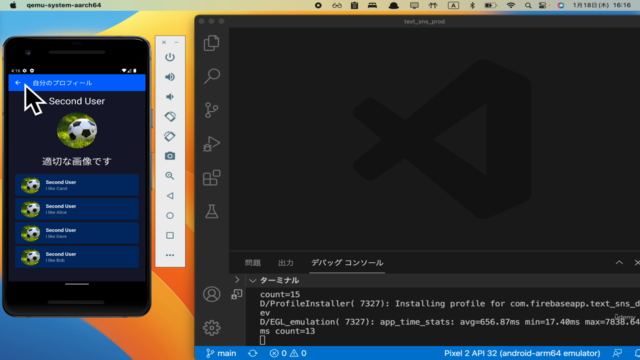Open the battery status menu
Image resolution: width=640 pixels, height=360 pixels.
(490, 5)
